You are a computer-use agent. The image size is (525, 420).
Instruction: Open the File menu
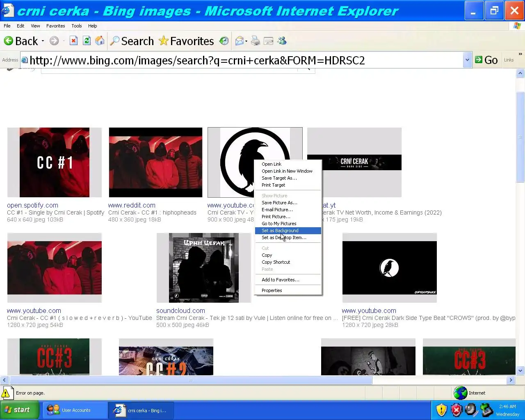tap(7, 26)
